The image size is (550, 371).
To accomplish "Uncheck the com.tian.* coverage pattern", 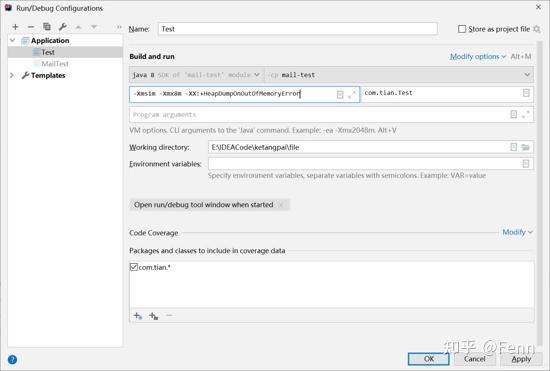I will pos(134,267).
